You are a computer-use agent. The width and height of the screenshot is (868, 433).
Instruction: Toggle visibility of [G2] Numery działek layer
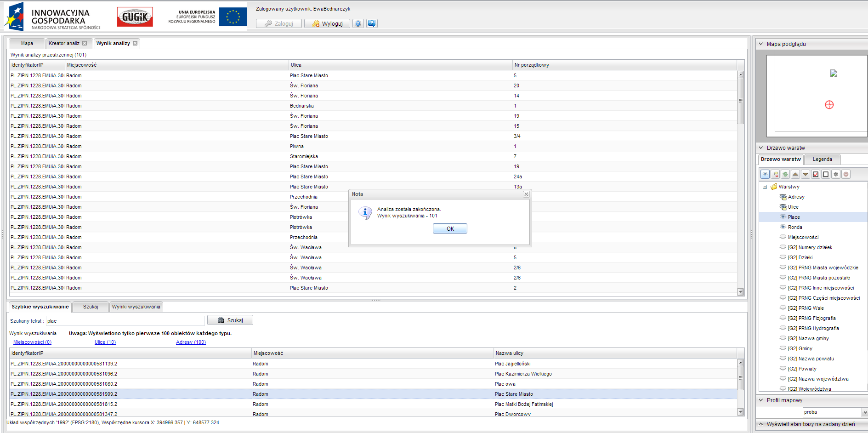tap(783, 247)
